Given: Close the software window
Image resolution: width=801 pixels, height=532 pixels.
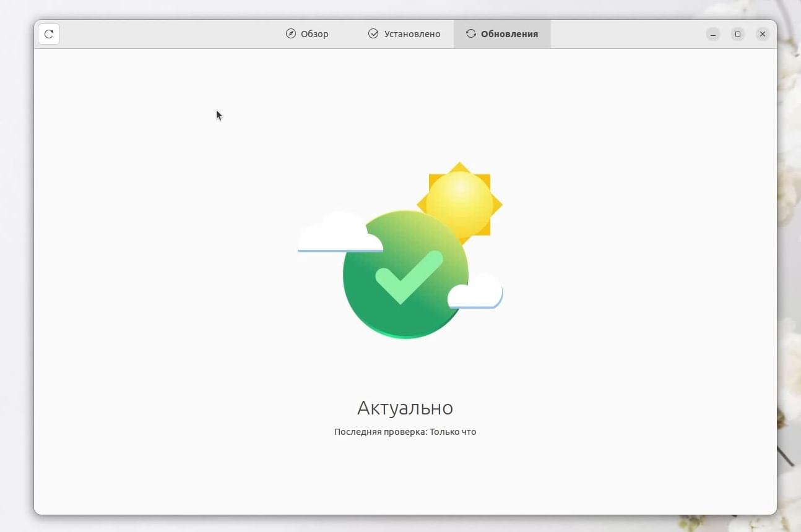Looking at the screenshot, I should tap(763, 34).
